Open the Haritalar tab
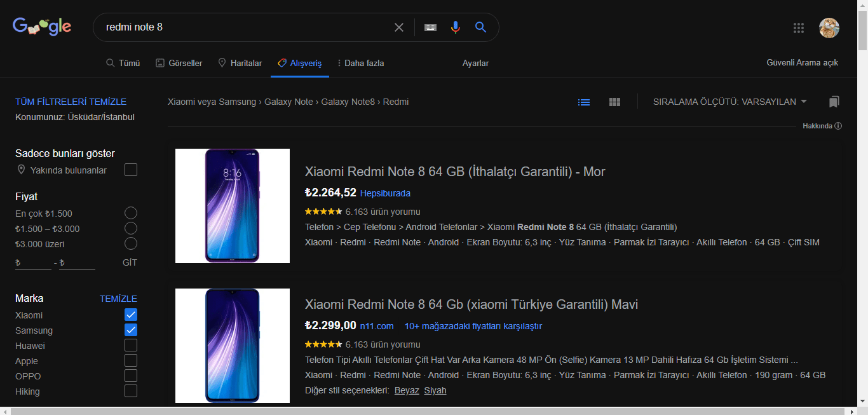The height and width of the screenshot is (415, 868). pyautogui.click(x=240, y=63)
